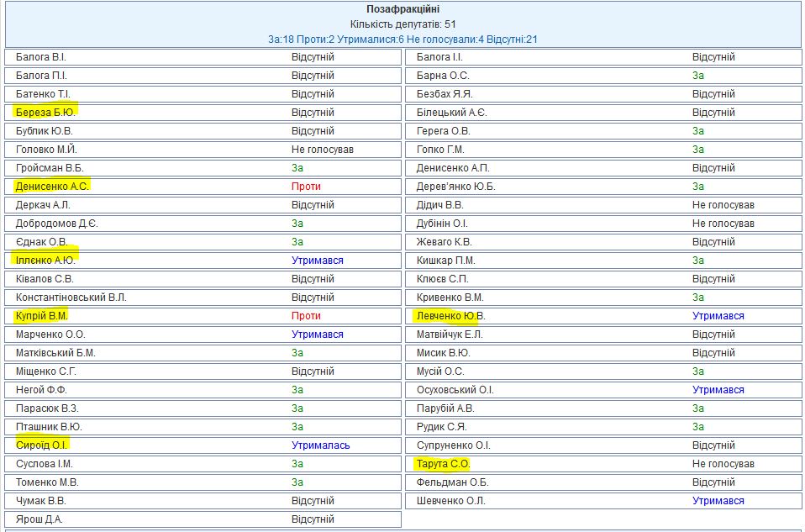The width and height of the screenshot is (805, 532).
Task: Select the highlighted name Іллєнко А.Ю.
Action: pyautogui.click(x=45, y=261)
